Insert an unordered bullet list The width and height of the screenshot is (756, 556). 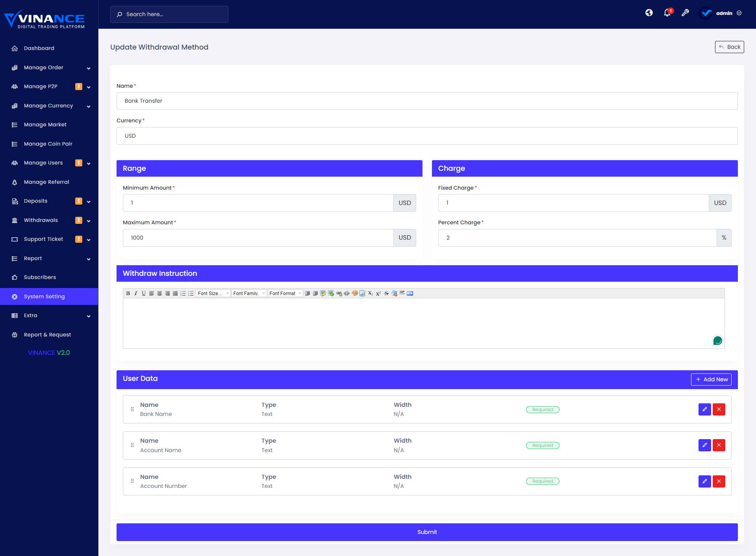pos(191,293)
